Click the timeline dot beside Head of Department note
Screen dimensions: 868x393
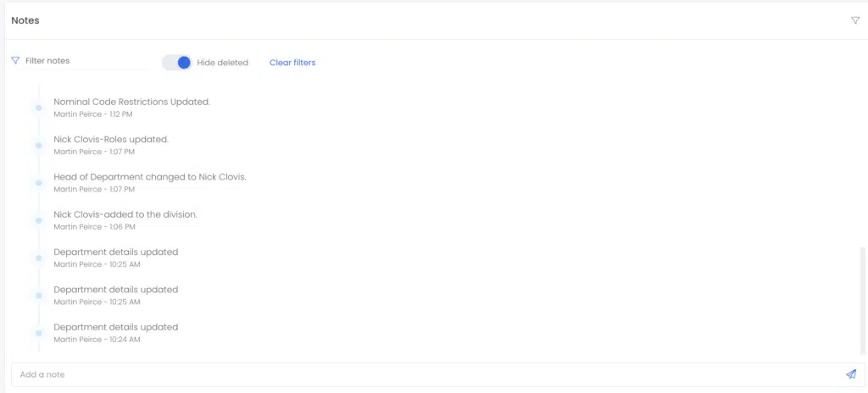point(39,183)
